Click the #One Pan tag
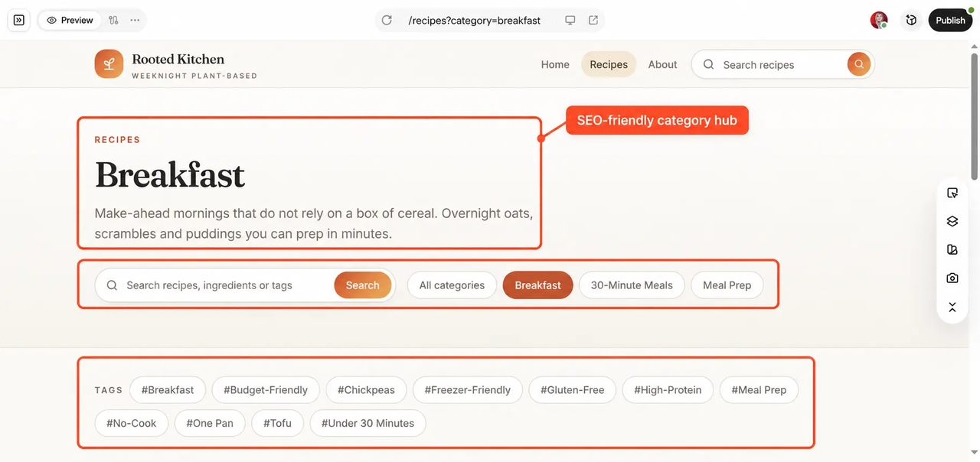980x462 pixels. click(210, 423)
